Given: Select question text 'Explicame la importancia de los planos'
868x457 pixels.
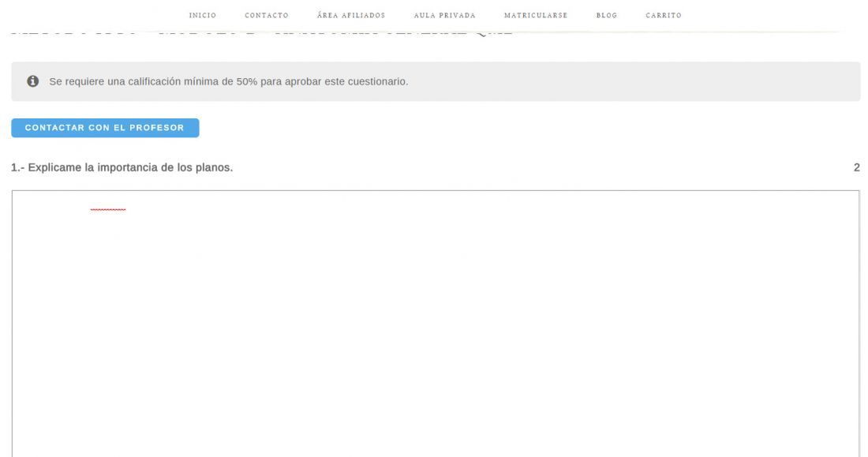Looking at the screenshot, I should (130, 167).
